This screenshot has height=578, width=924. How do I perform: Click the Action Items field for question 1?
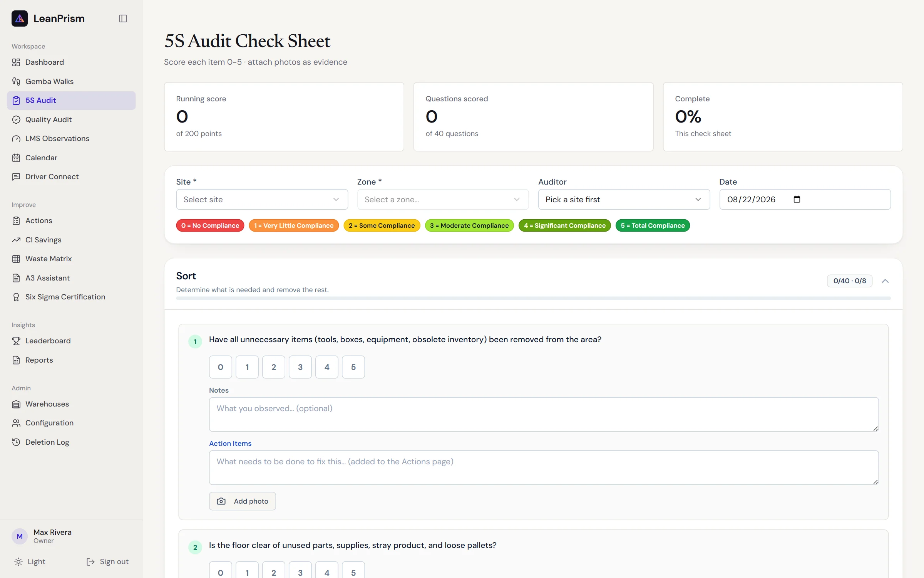pos(544,467)
